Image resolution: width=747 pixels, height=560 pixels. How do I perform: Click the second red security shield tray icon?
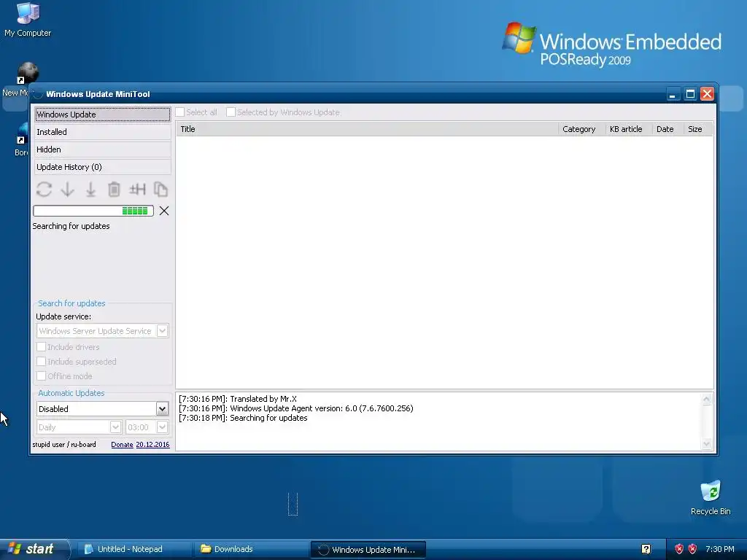coord(693,549)
